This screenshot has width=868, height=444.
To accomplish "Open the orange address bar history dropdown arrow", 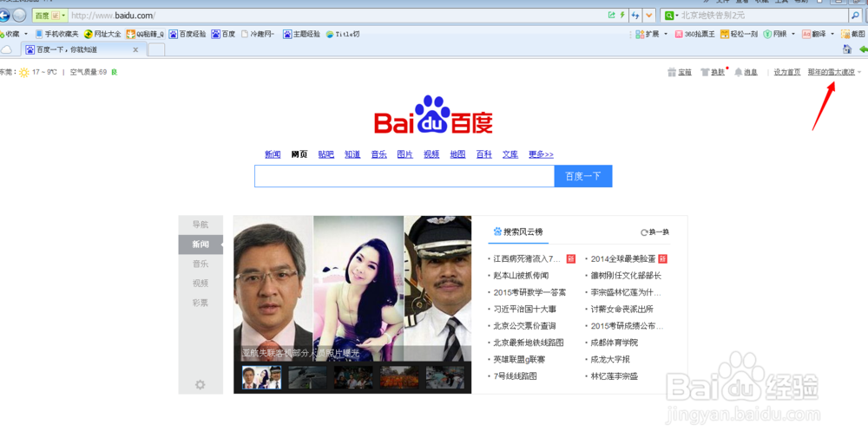I will pos(649,16).
